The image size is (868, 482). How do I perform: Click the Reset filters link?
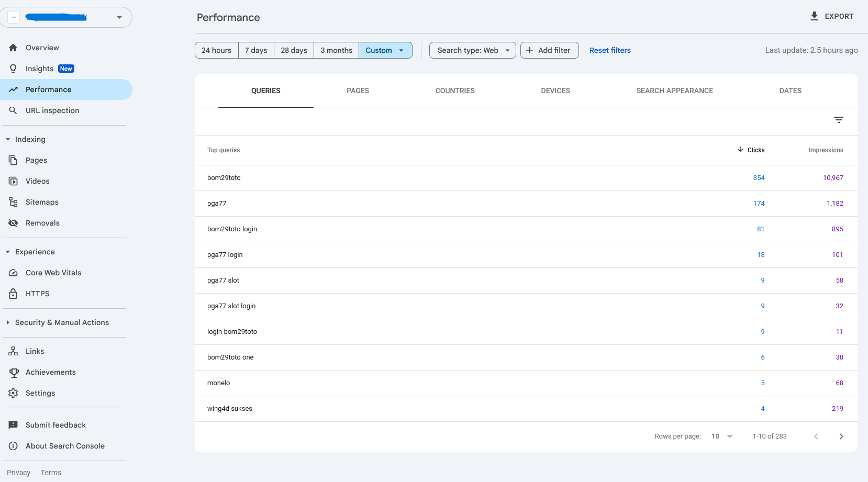click(x=609, y=50)
